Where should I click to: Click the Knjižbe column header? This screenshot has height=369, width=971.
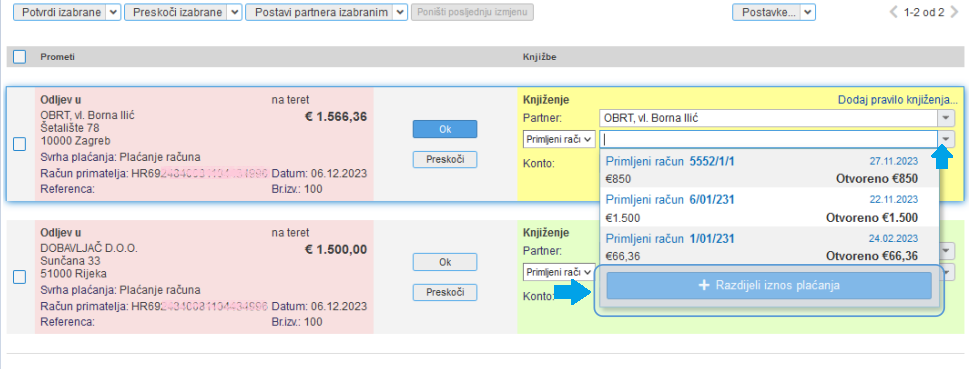(x=539, y=57)
